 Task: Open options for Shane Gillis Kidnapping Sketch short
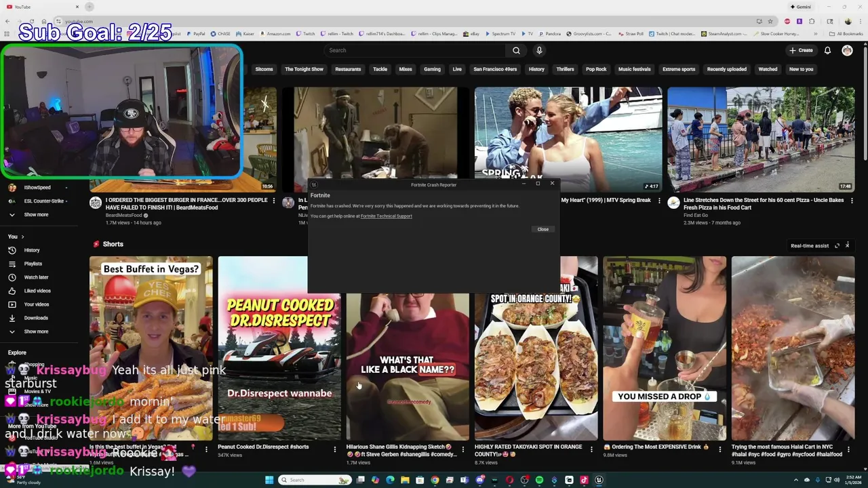pyautogui.click(x=463, y=449)
